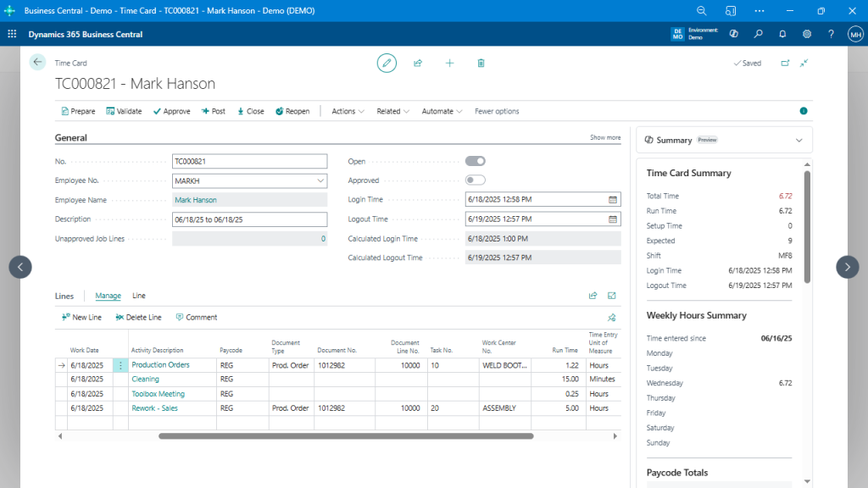
Task: Create a new record with the plus icon
Action: (x=449, y=63)
